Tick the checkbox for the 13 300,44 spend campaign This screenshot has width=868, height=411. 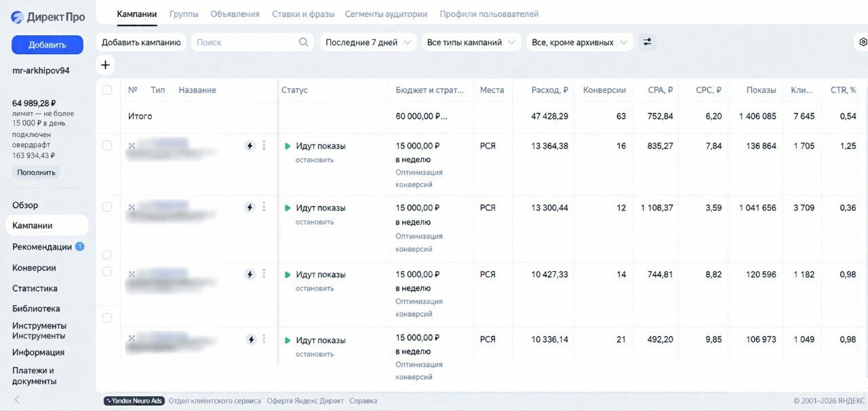[x=107, y=207]
